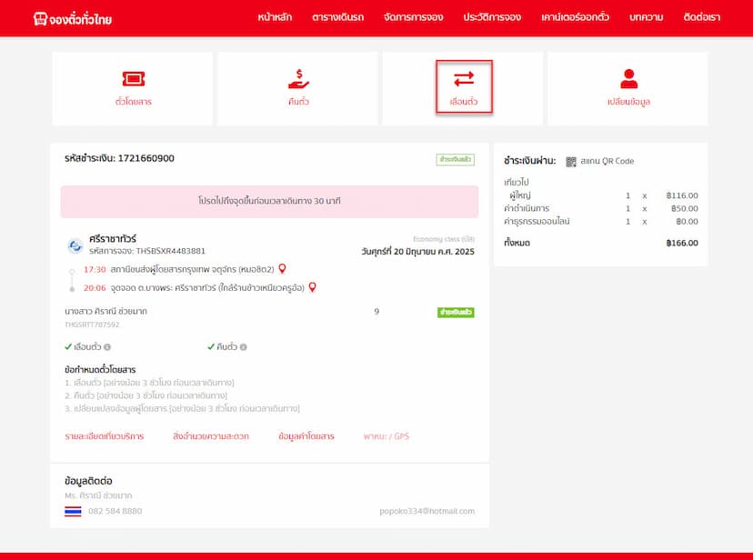Open the ข้อมูลค่าโดยสาร link
753x560 pixels.
[x=306, y=436]
